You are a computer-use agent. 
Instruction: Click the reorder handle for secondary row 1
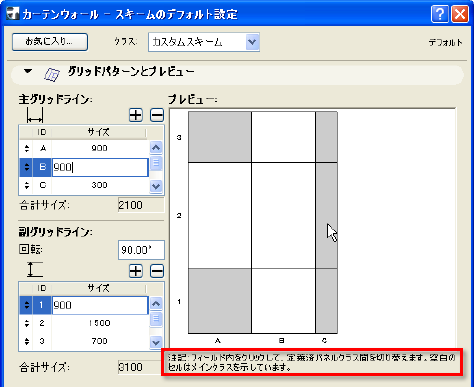click(27, 305)
